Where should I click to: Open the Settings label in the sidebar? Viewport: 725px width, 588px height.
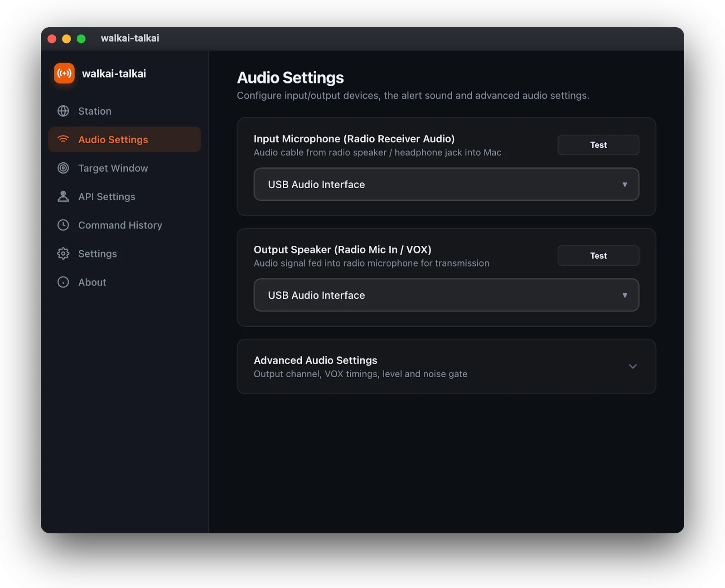97,254
